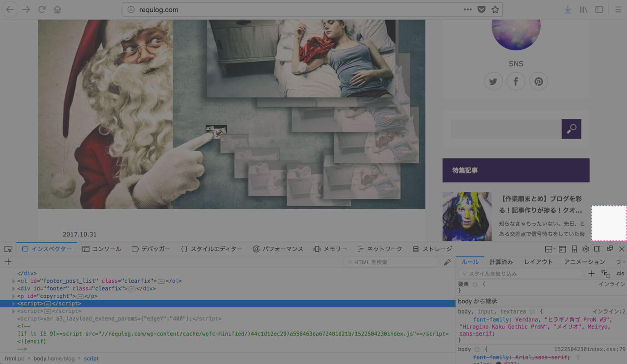The width and height of the screenshot is (627, 364).
Task: Open the library icon
Action: (x=583, y=10)
